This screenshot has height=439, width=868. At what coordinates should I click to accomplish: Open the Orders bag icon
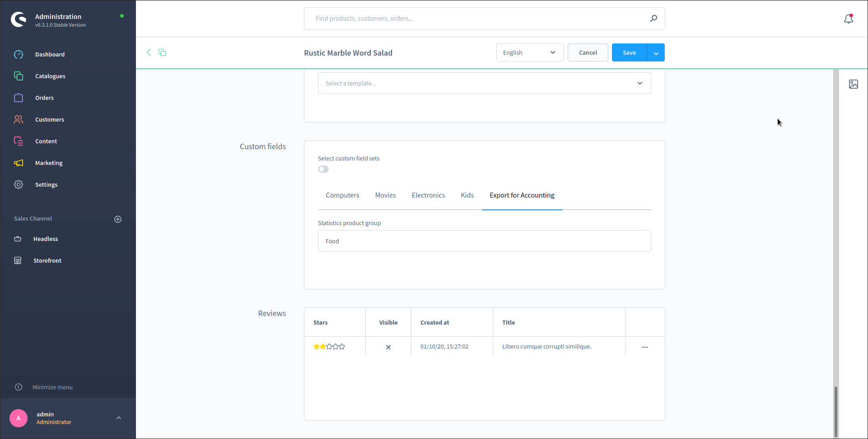19,98
